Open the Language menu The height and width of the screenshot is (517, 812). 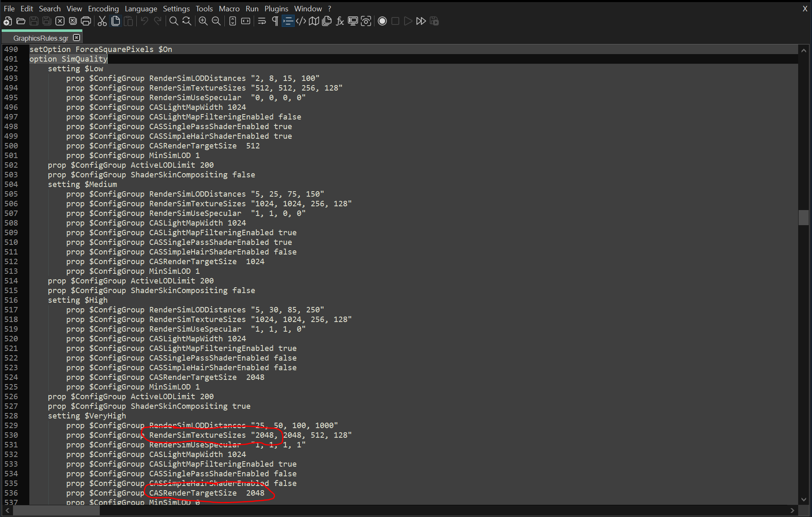(x=141, y=8)
